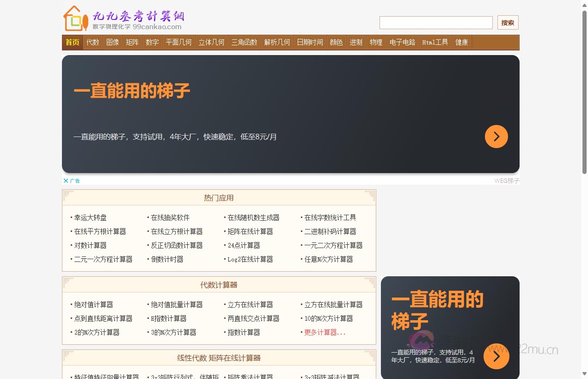This screenshot has height=379, width=588.
Task: Open the 颜色 color tools tab
Action: click(336, 42)
